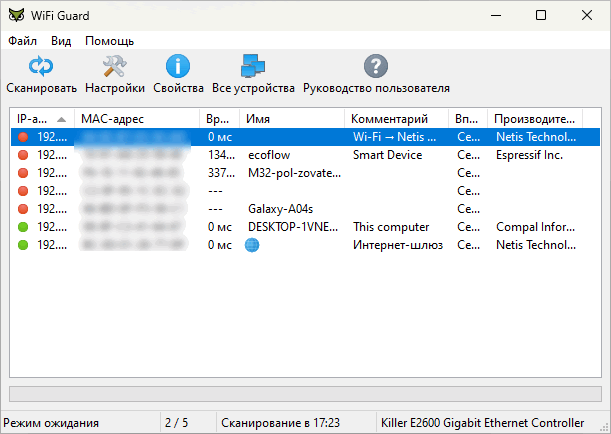611x434 pixels.
Task: Click the Сканировать refresh arrows icon
Action: (41, 66)
